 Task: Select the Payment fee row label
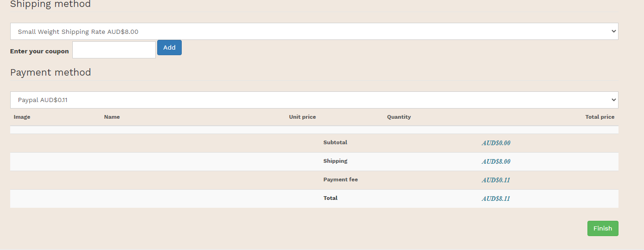click(x=340, y=179)
